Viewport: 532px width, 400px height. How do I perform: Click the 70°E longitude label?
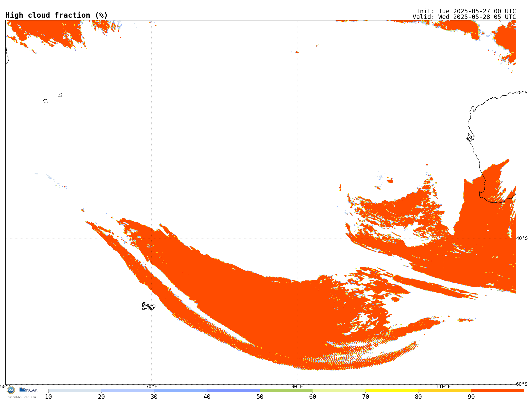[x=151, y=387]
